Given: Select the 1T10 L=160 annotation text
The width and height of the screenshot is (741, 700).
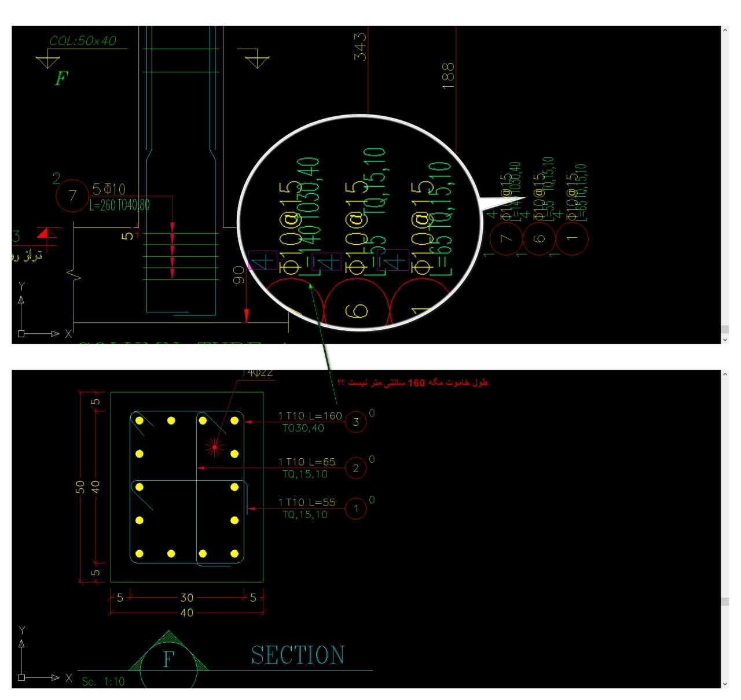Looking at the screenshot, I should pos(310,415).
